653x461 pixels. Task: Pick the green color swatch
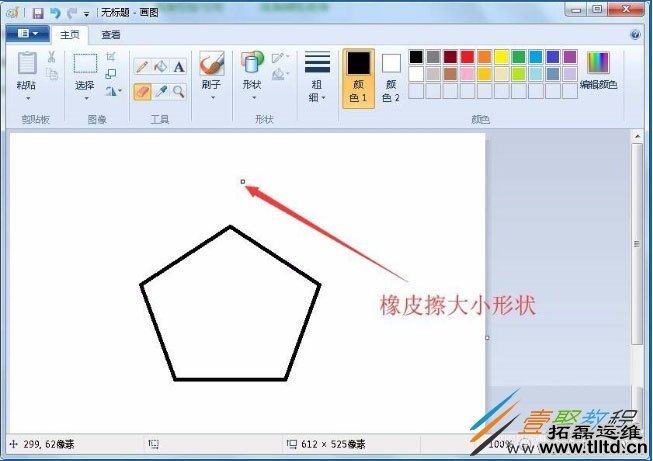coord(518,57)
